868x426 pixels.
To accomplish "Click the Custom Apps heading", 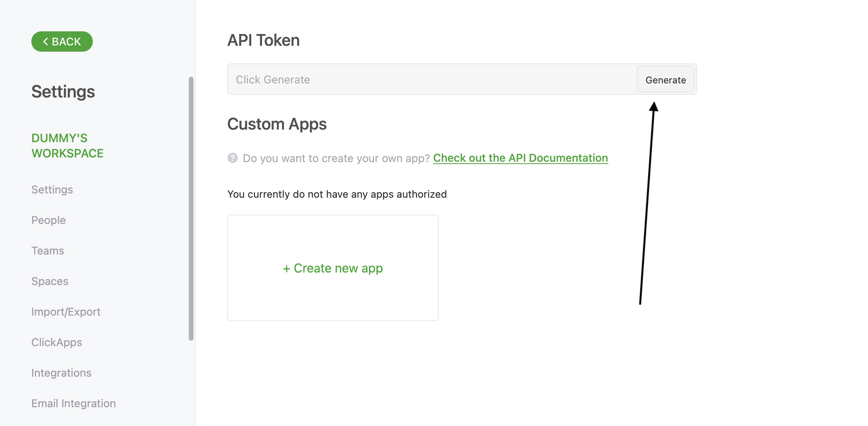I will pyautogui.click(x=277, y=124).
